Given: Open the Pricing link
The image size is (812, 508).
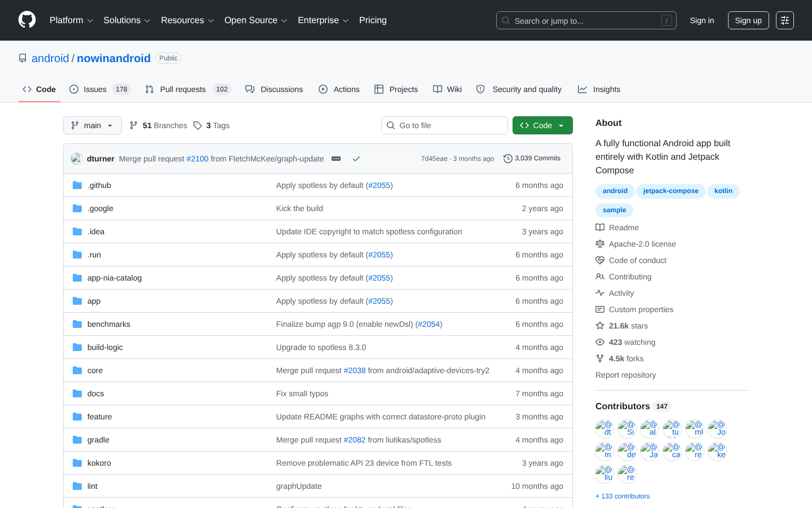Looking at the screenshot, I should [x=373, y=20].
